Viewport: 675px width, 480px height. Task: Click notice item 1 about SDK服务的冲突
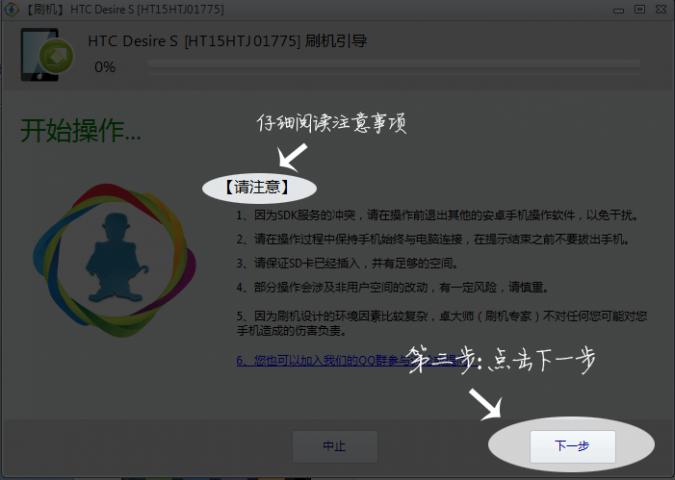437,215
